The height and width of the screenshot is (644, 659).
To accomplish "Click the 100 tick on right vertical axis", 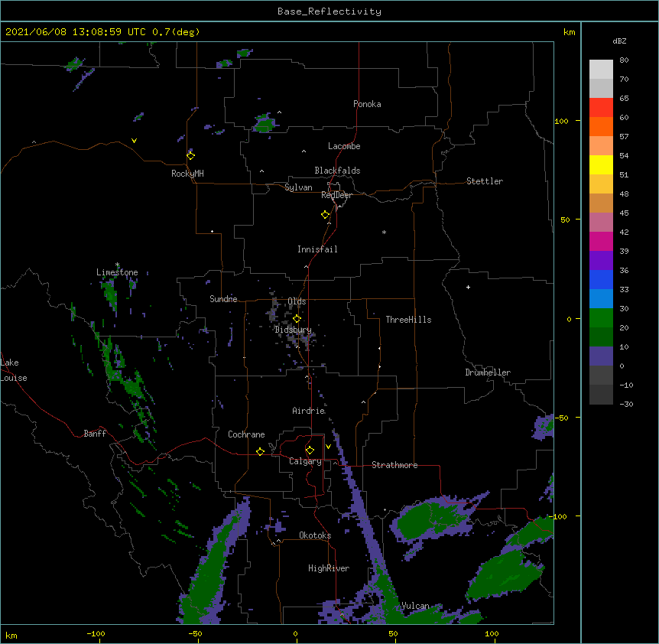I will [561, 121].
